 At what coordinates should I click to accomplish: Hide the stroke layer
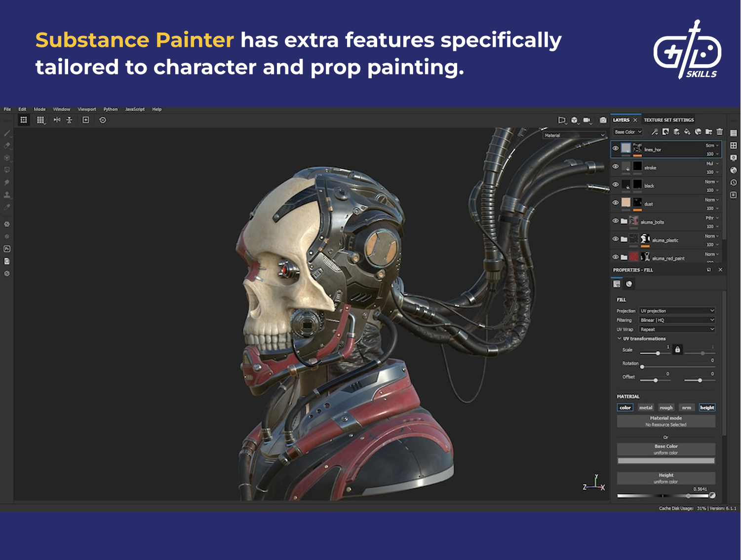tap(616, 166)
